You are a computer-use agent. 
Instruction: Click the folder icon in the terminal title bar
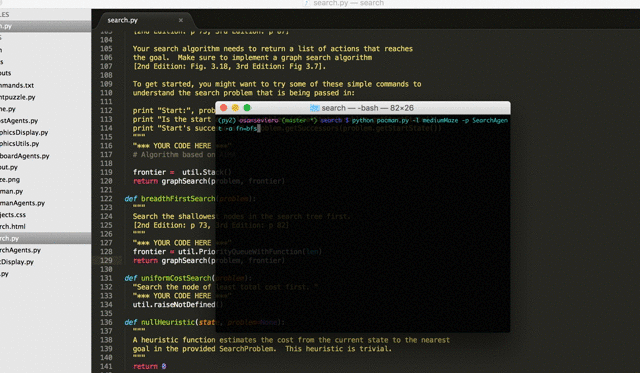click(x=314, y=108)
